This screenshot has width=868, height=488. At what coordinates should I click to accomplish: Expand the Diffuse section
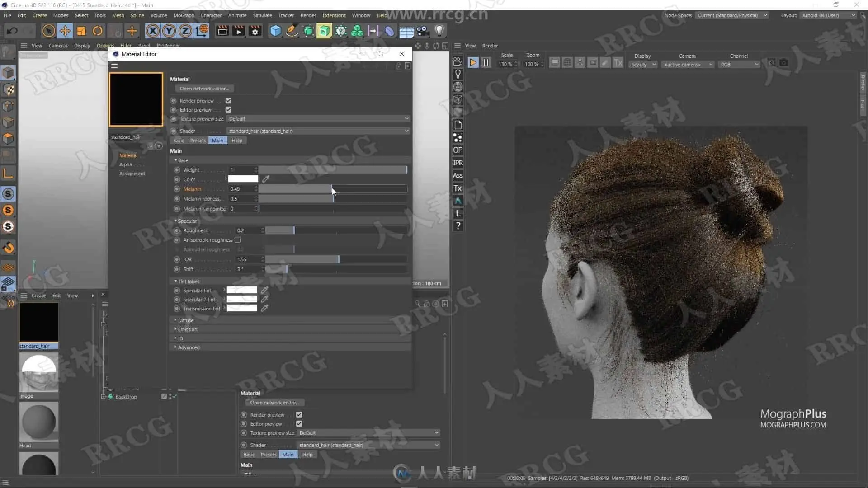point(185,320)
